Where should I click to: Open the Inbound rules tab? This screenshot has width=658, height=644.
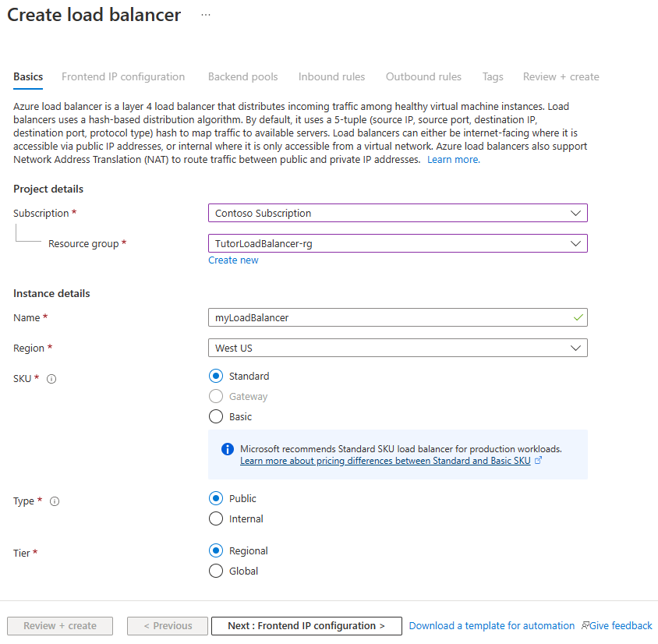point(331,76)
